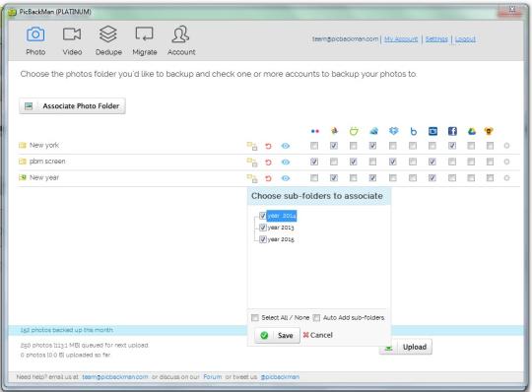
Task: Click the Box 'b' service icon
Action: (x=413, y=131)
